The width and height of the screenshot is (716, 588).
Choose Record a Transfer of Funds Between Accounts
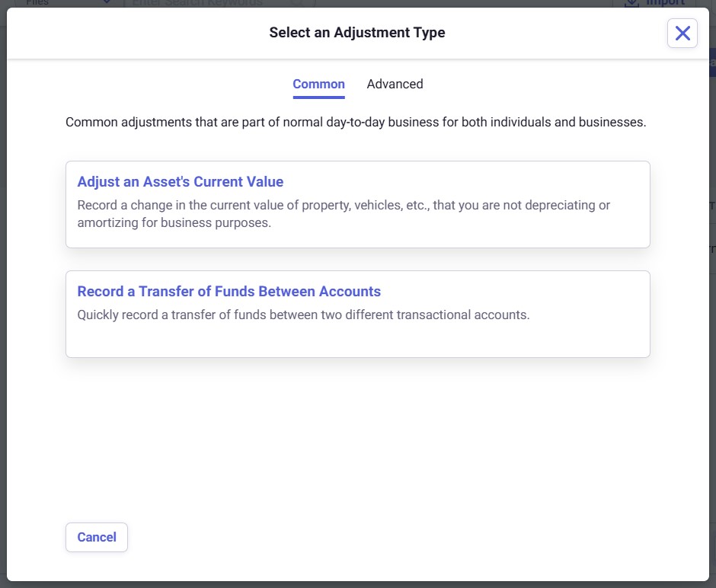click(x=229, y=292)
